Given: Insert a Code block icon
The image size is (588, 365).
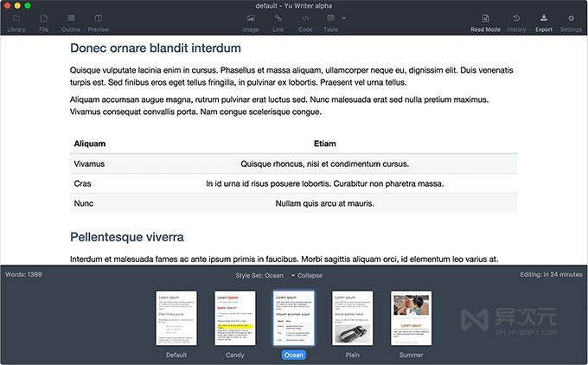Looking at the screenshot, I should pyautogui.click(x=305, y=18).
